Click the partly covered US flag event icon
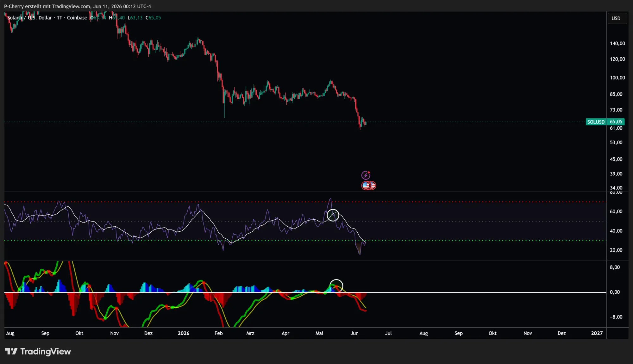 [x=373, y=185]
